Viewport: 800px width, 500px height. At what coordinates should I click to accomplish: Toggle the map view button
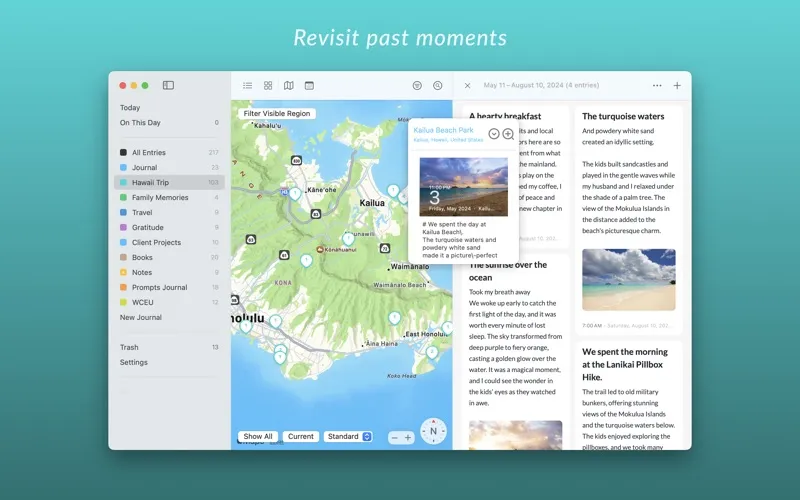(289, 86)
